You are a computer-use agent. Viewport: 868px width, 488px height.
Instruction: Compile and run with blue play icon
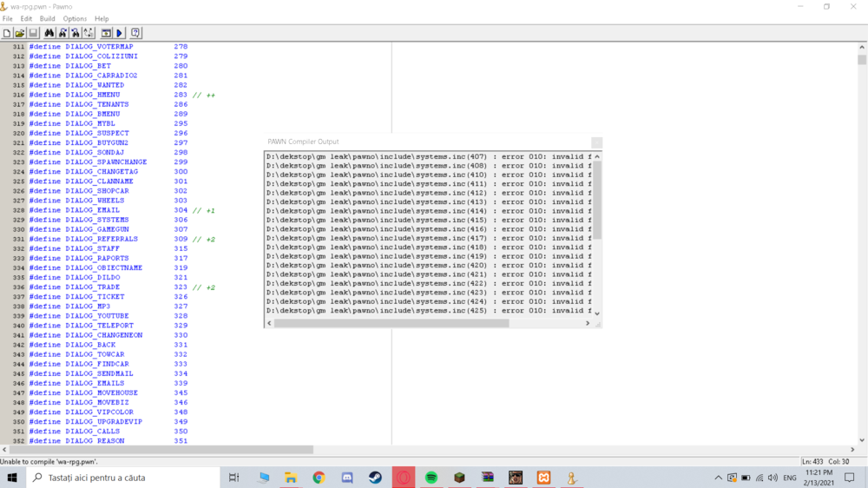tap(119, 33)
